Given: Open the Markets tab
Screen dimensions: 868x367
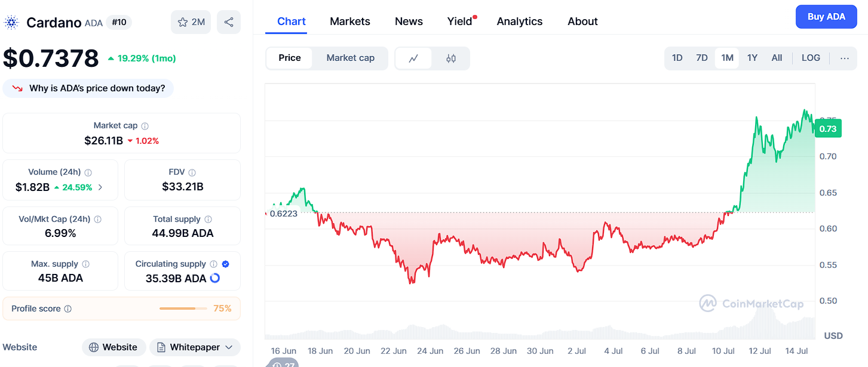Looking at the screenshot, I should 350,21.
